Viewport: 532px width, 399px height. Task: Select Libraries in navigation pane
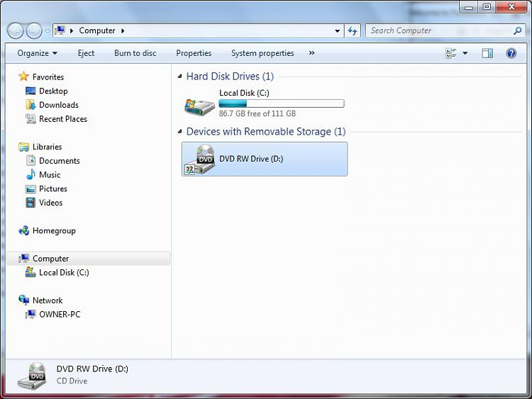pyautogui.click(x=47, y=147)
